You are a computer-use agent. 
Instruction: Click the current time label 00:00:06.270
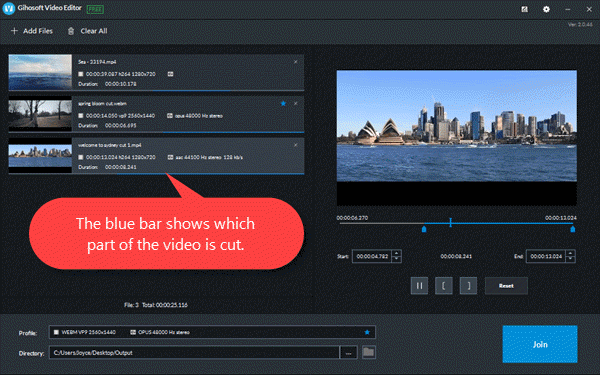point(352,218)
